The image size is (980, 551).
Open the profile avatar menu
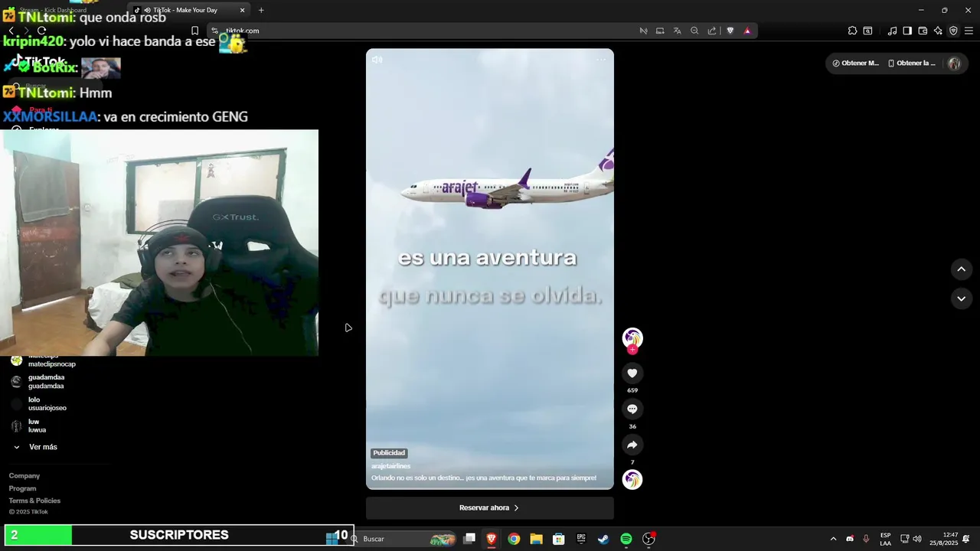954,64
